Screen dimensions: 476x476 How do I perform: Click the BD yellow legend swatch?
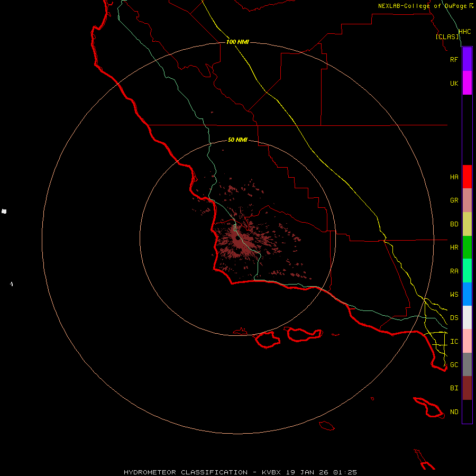467,224
